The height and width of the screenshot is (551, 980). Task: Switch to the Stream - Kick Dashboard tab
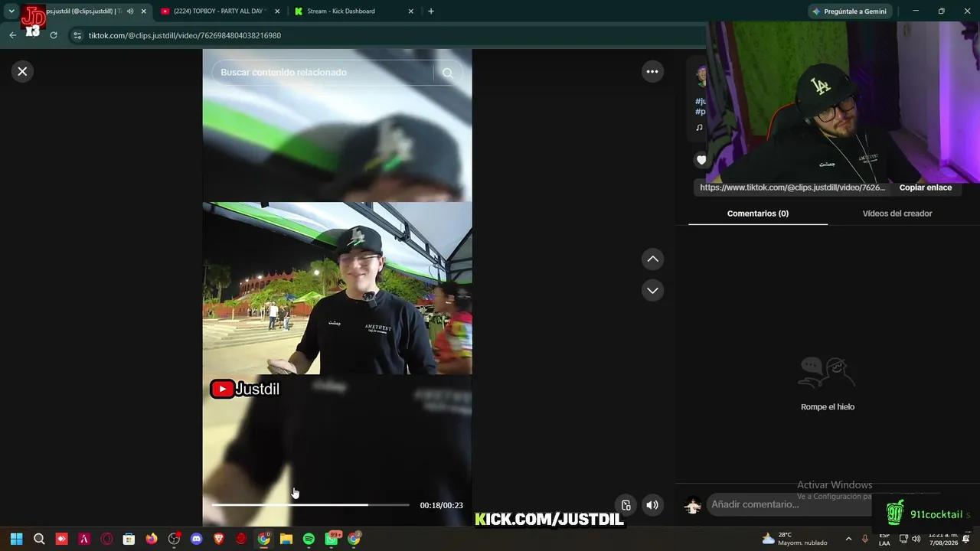pyautogui.click(x=354, y=11)
